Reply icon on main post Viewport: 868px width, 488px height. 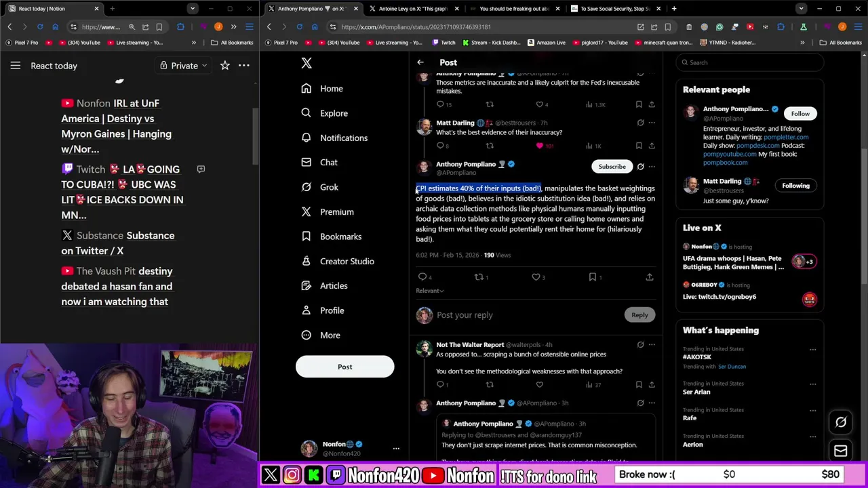click(x=422, y=277)
